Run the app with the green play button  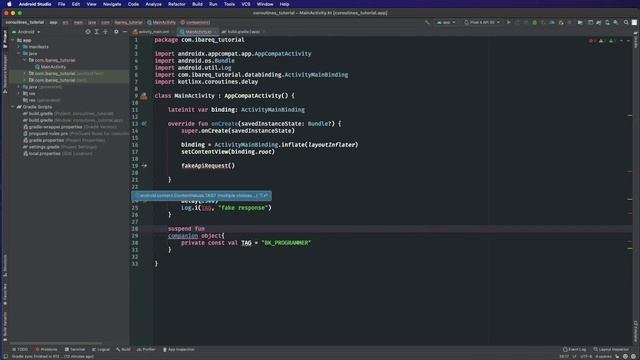[x=509, y=22]
